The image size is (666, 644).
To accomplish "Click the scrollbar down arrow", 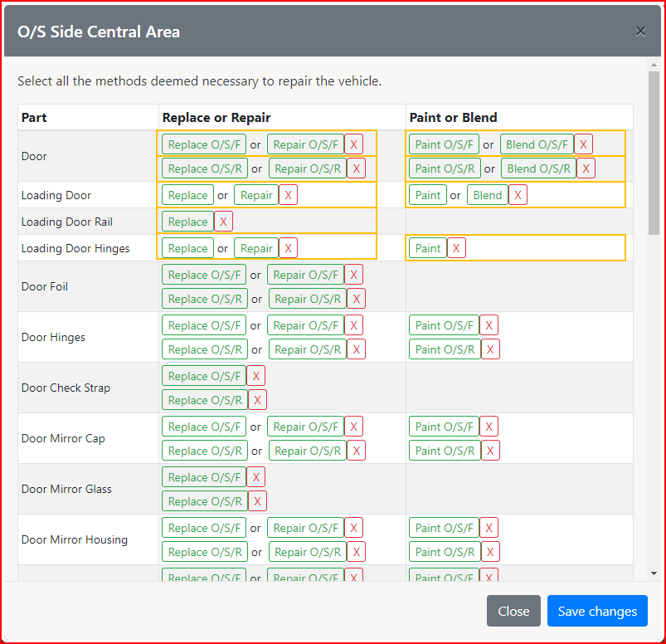I will click(x=654, y=573).
